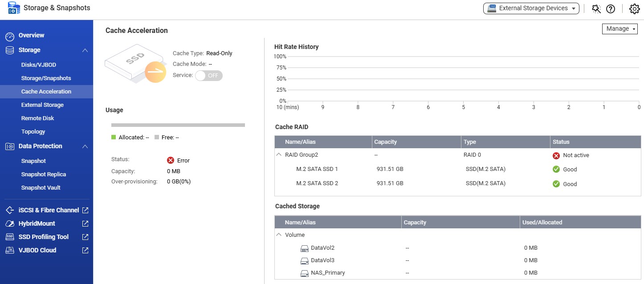Click the SSD Profiling Tool icon
The height and width of the screenshot is (284, 644).
point(10,237)
